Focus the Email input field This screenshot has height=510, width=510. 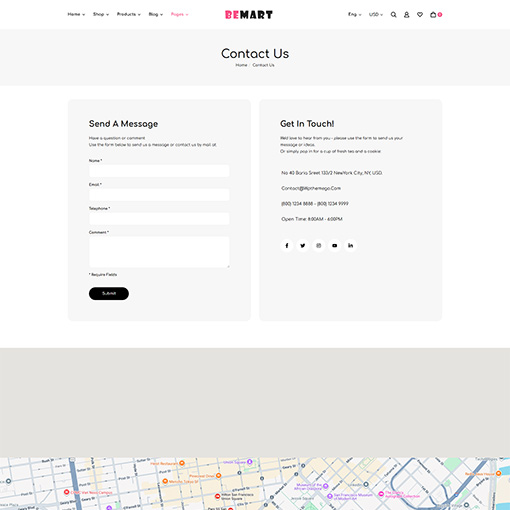[x=159, y=195]
